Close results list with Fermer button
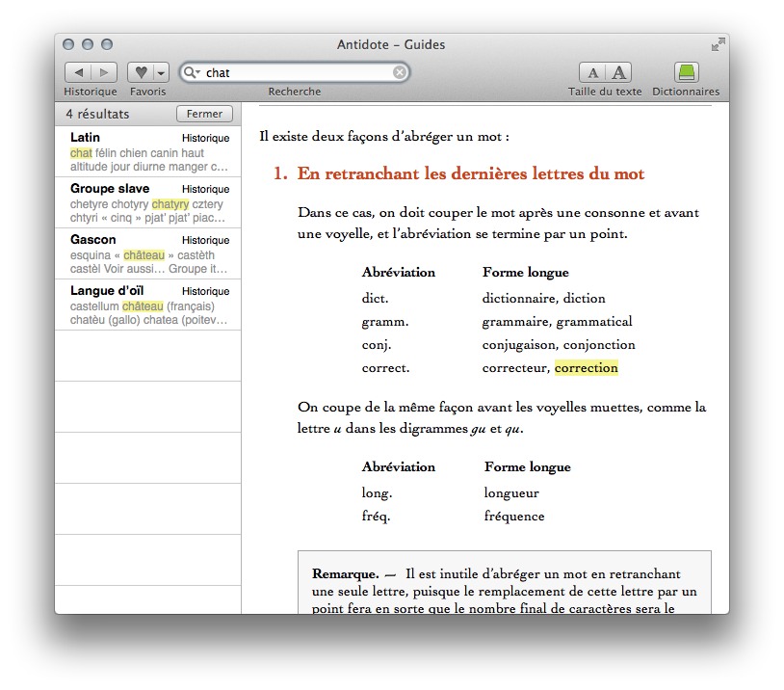The height and width of the screenshot is (690, 784). (x=204, y=114)
